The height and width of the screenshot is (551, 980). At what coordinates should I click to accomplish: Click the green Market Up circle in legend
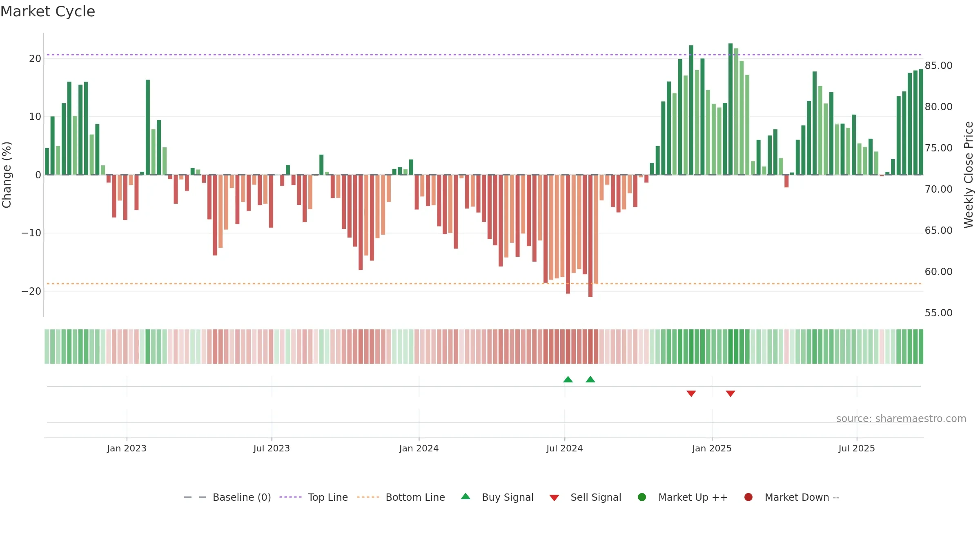[x=642, y=497]
